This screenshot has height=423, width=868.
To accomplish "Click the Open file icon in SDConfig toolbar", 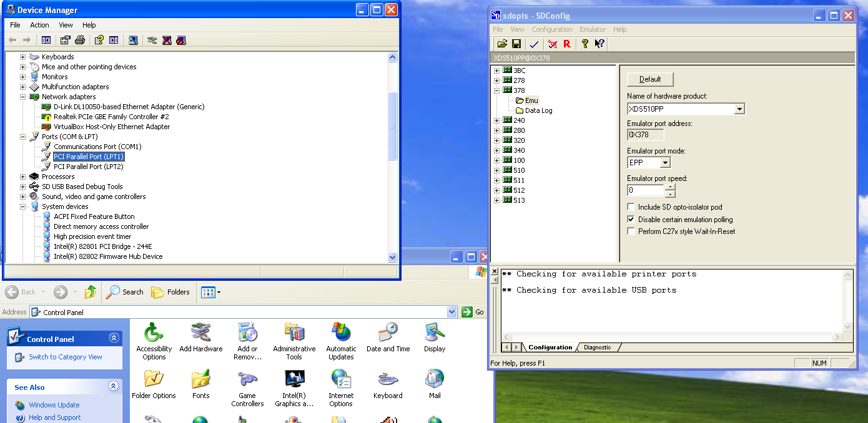I will tap(502, 44).
